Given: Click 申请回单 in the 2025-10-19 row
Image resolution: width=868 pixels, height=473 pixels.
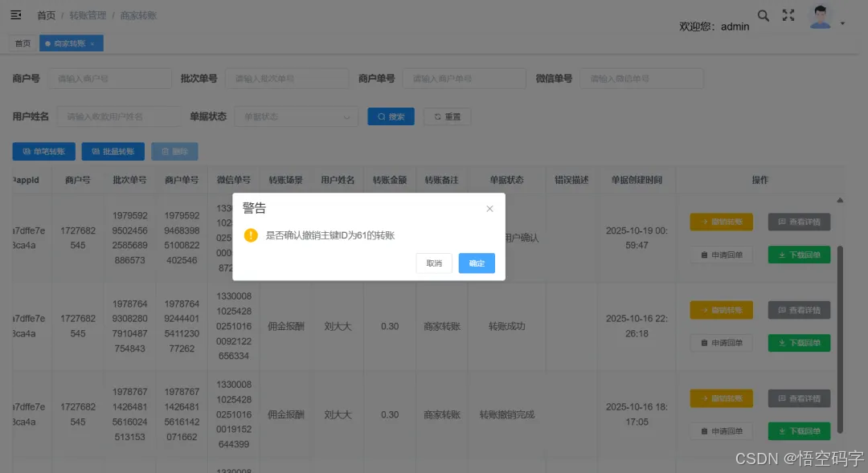Looking at the screenshot, I should (x=721, y=255).
